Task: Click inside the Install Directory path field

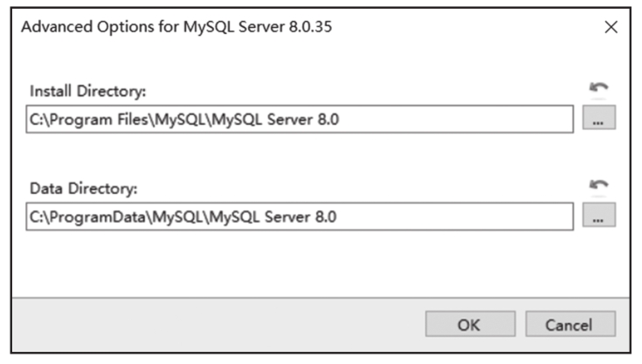Action: tap(300, 119)
